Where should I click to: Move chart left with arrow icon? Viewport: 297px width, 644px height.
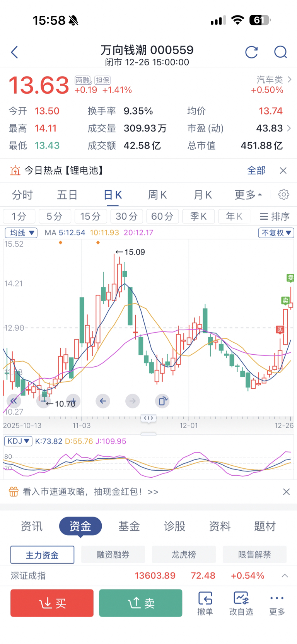103,401
